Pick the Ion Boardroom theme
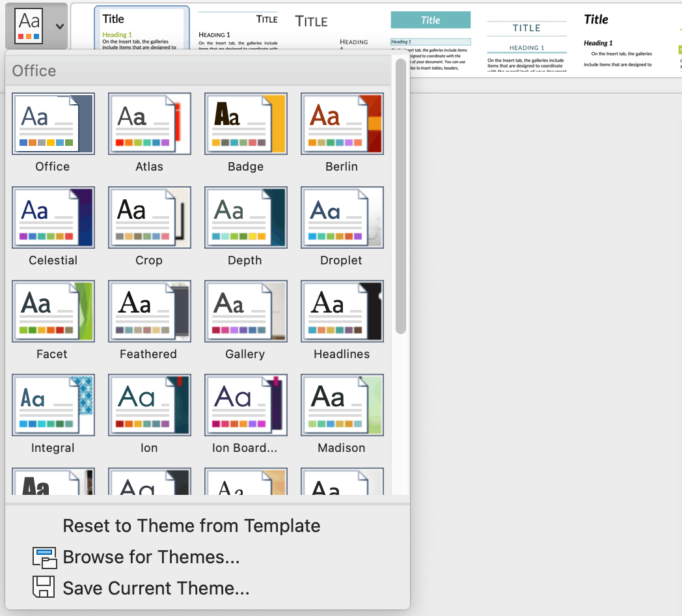This screenshot has width=682, height=616. click(246, 405)
